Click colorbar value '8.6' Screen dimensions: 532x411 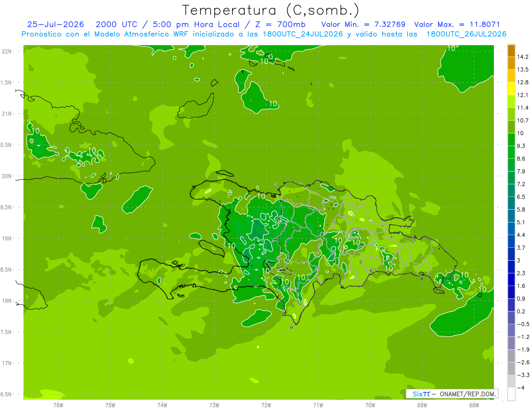(x=521, y=159)
